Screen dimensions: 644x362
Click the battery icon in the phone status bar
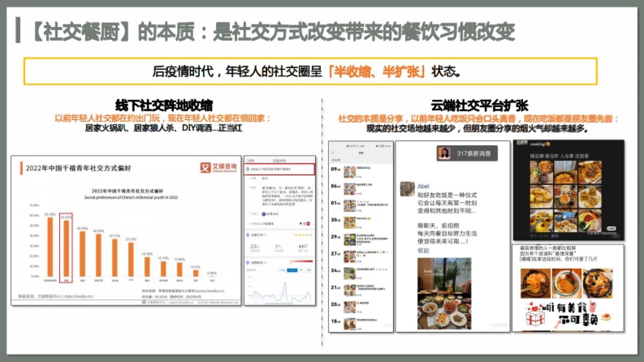[377, 146]
